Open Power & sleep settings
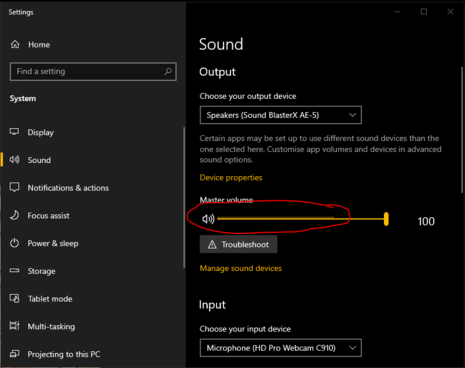 pos(53,244)
